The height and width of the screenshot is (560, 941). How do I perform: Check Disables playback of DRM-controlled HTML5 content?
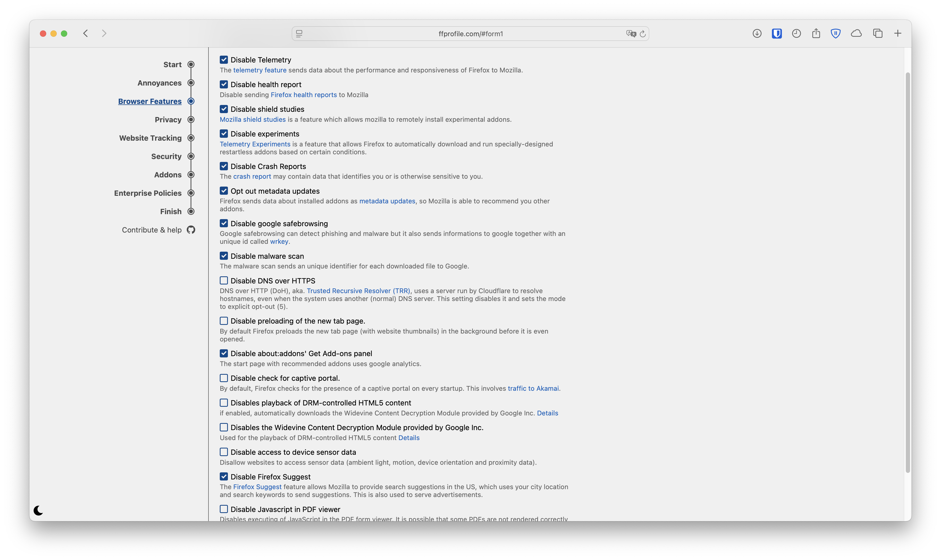click(x=224, y=403)
